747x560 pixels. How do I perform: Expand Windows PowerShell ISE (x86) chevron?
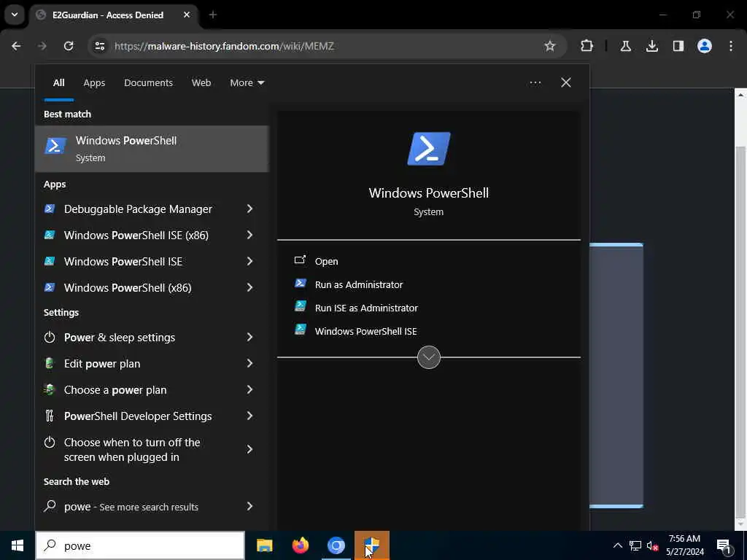tap(249, 235)
